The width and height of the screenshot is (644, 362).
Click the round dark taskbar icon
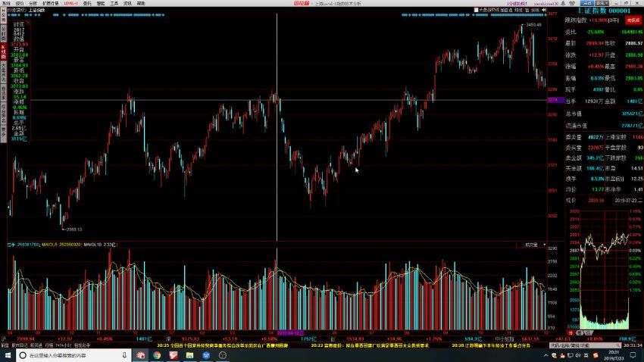tap(223, 355)
